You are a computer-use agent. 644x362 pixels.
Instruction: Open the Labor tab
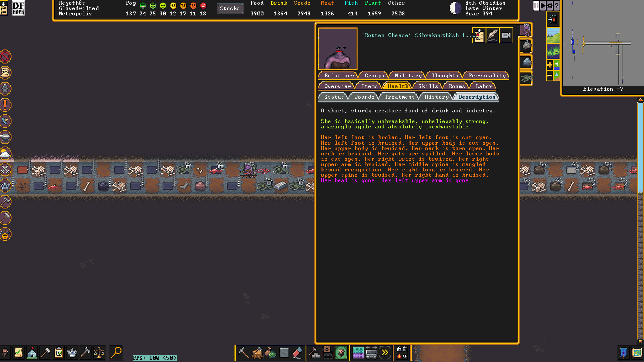click(x=484, y=86)
